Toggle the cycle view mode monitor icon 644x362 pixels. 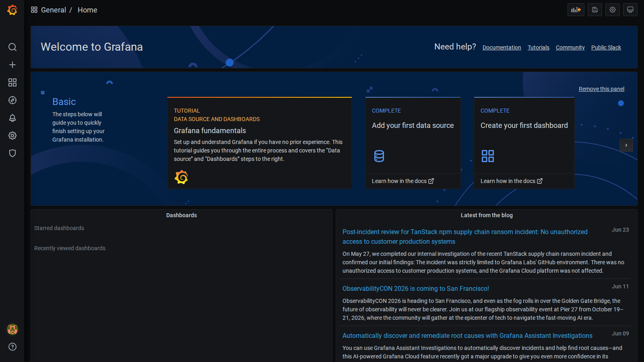click(x=630, y=10)
